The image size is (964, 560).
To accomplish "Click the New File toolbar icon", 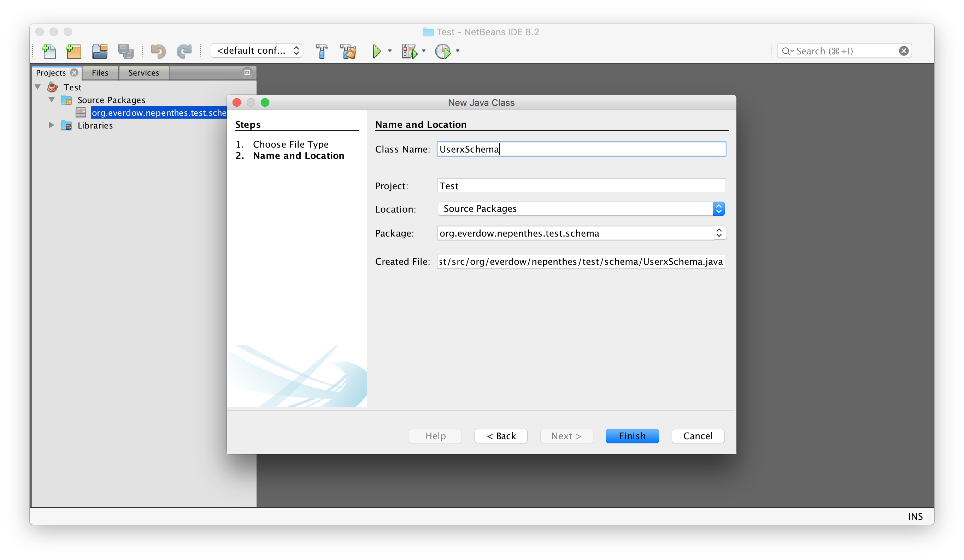I will (48, 51).
